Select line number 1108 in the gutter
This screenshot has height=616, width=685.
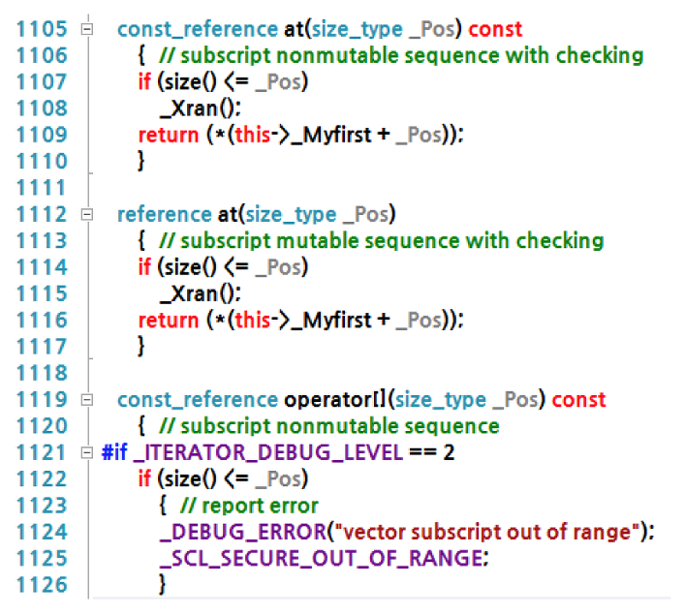(42, 108)
